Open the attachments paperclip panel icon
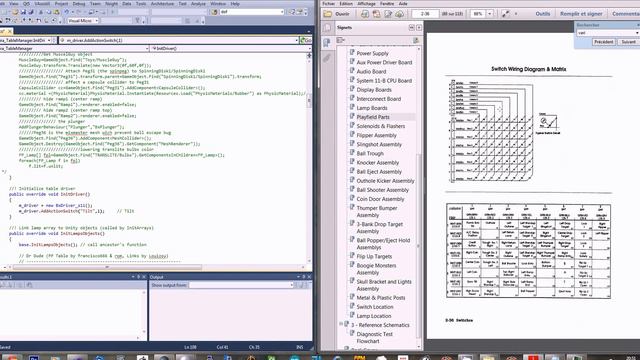The image size is (640, 360). (x=327, y=58)
